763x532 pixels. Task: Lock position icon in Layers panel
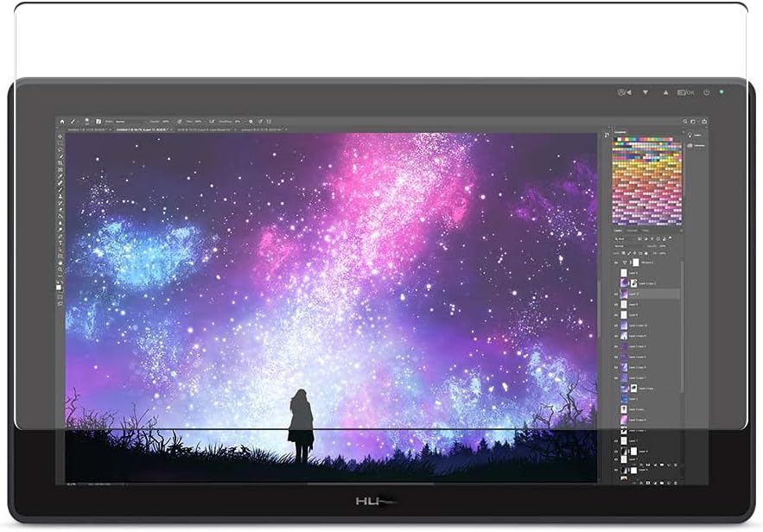point(634,253)
